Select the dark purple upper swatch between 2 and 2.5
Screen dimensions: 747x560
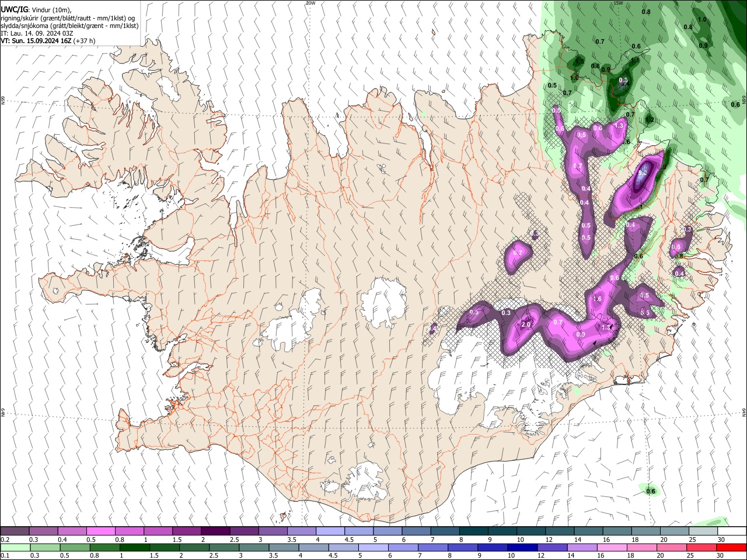(x=215, y=531)
